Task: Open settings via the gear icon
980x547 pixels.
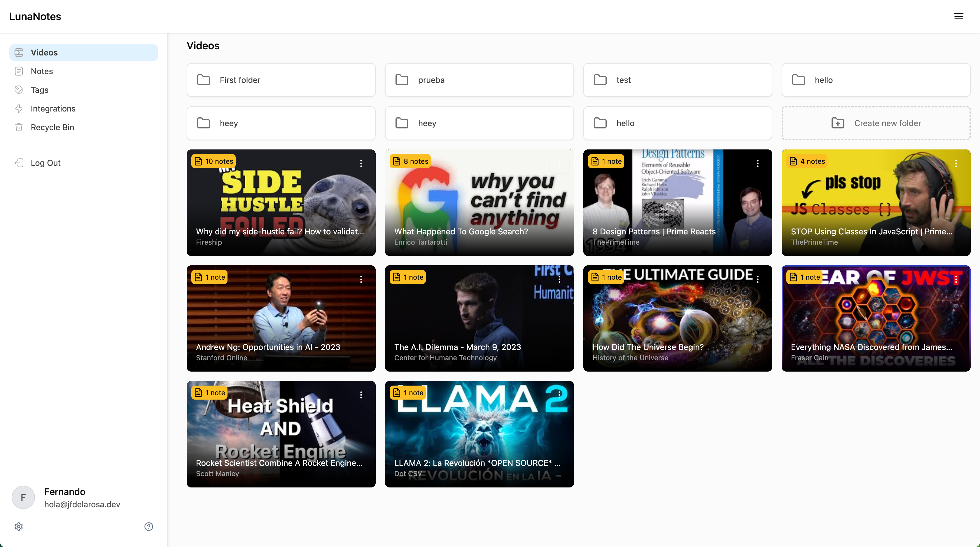Action: [x=19, y=527]
